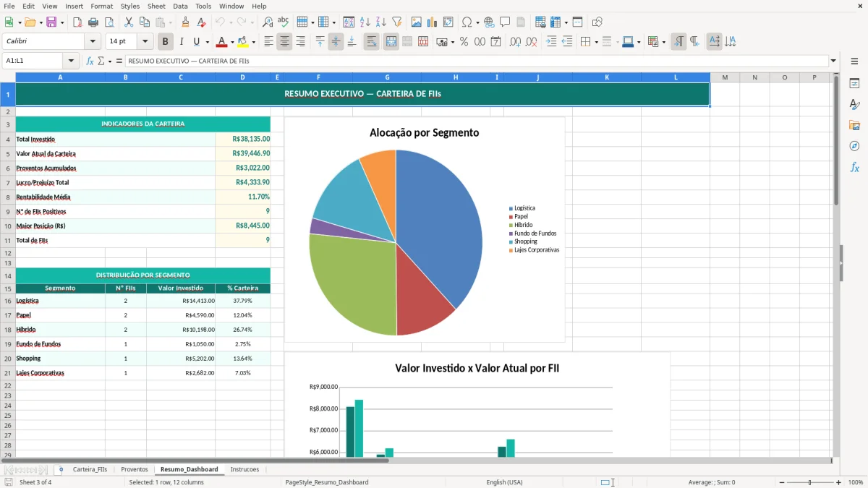
Task: Click the formula input line
Action: tap(477, 61)
